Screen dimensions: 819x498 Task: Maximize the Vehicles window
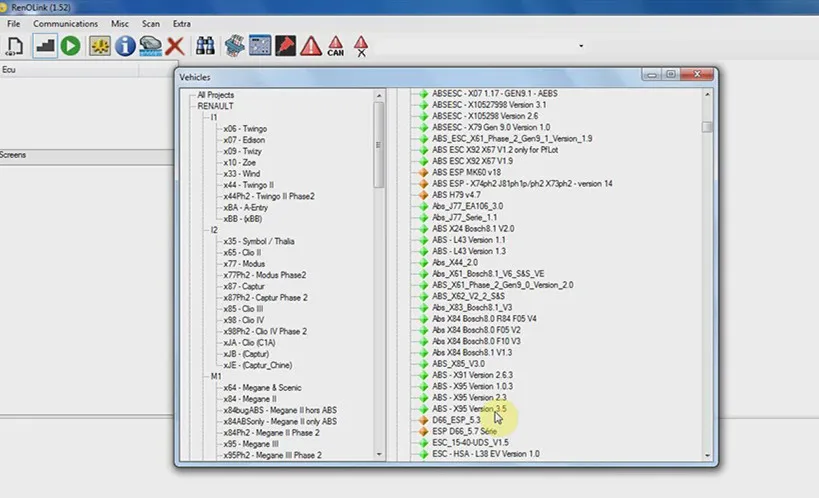[x=671, y=75]
